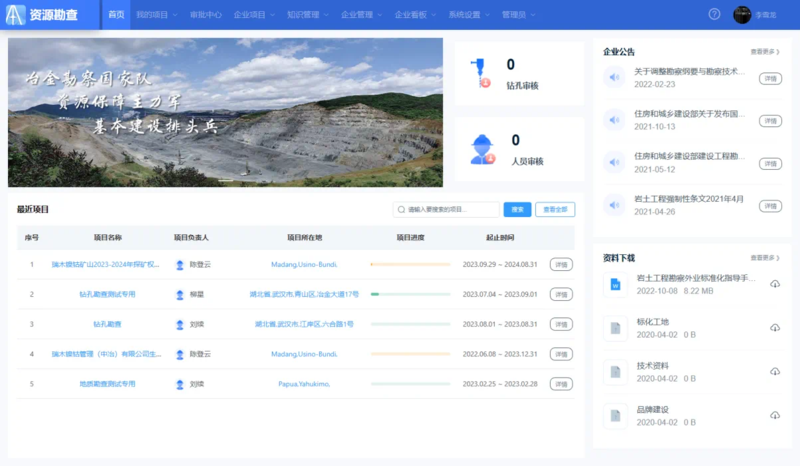Click progress bar of project row 1

[411, 264]
